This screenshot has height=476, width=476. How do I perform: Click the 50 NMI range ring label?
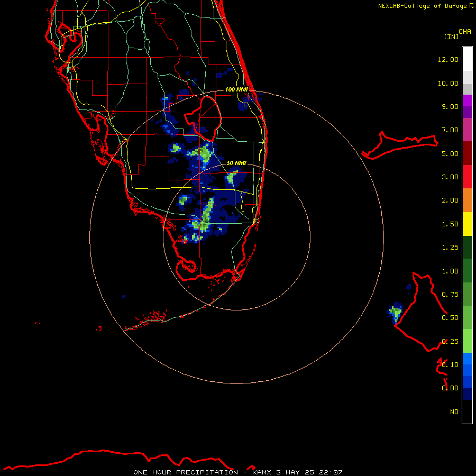click(236, 163)
